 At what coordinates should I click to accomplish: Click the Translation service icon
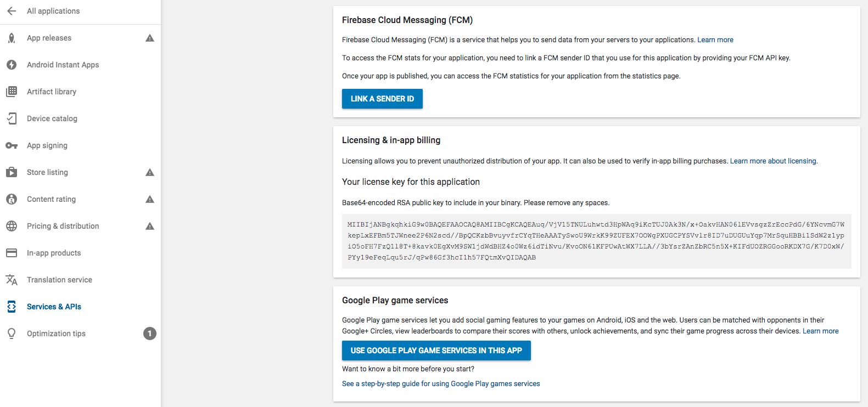12,280
